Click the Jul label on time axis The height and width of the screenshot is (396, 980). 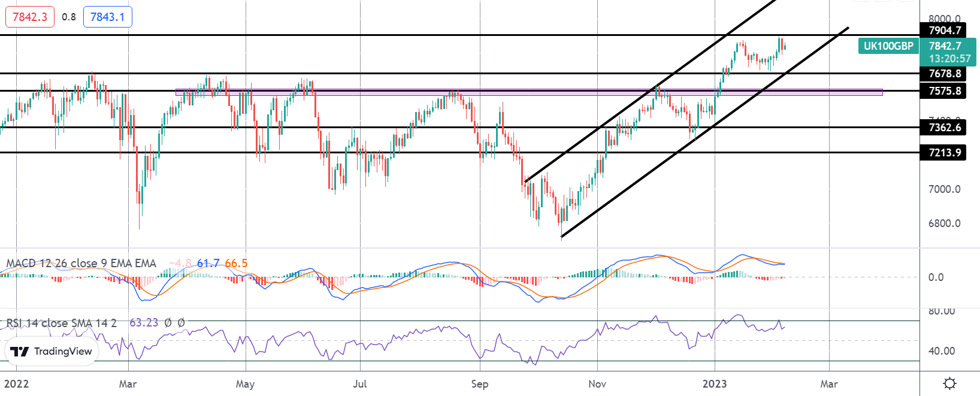click(x=360, y=384)
